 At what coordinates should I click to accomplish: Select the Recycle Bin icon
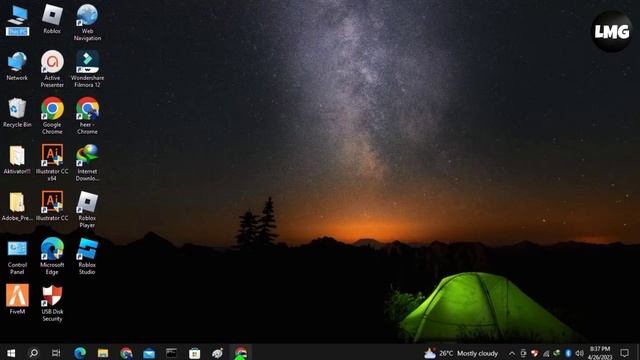[x=17, y=113]
